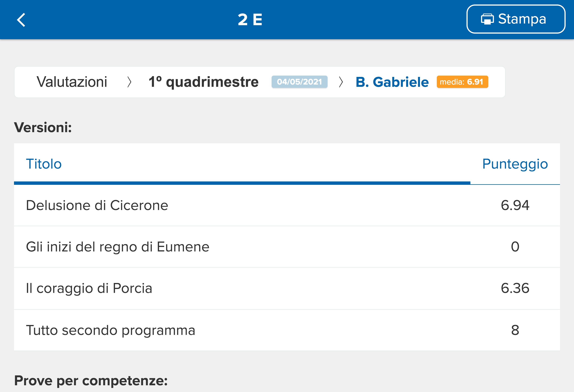Screen dimensions: 574x392
Task: Open student B. Gabriele link
Action: tap(392, 82)
